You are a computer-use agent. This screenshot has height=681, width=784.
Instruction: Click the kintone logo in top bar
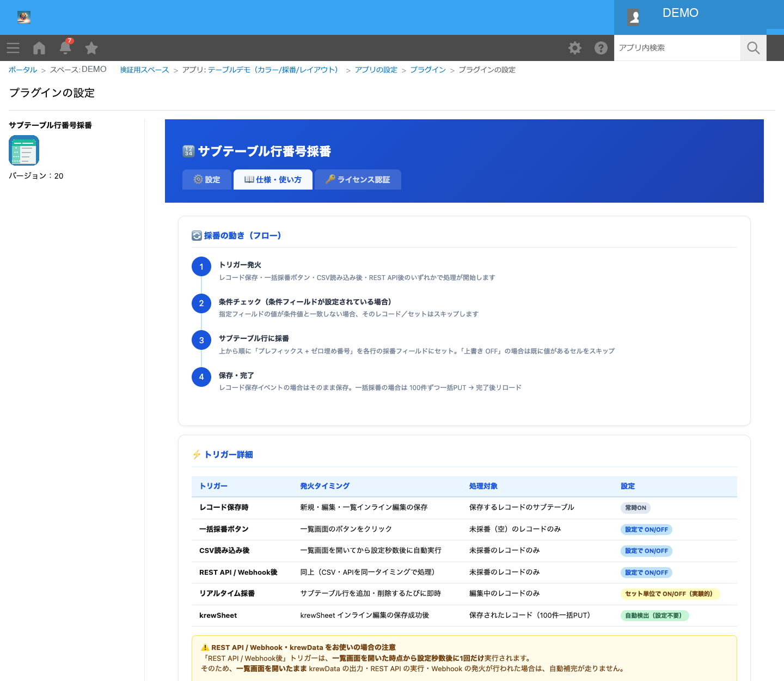coord(23,17)
